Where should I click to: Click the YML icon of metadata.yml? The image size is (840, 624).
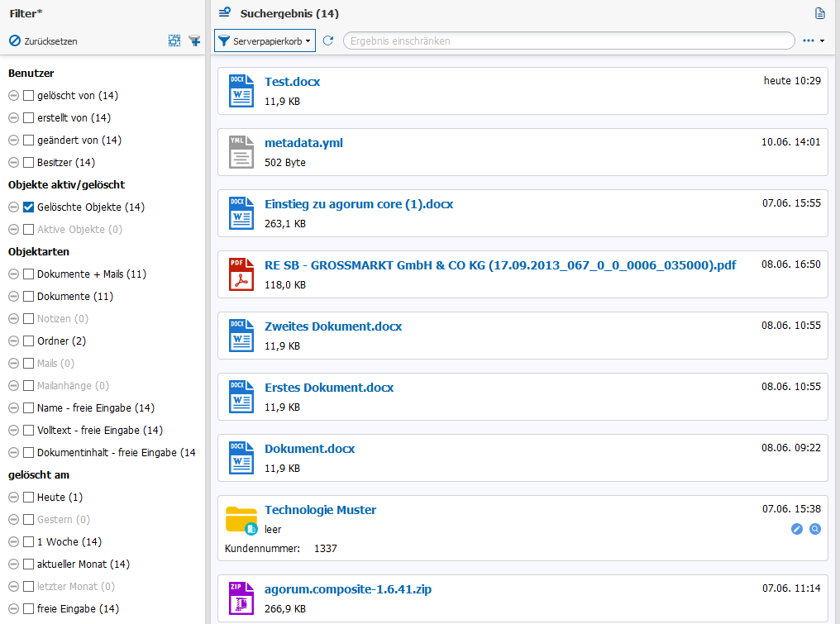tap(241, 152)
